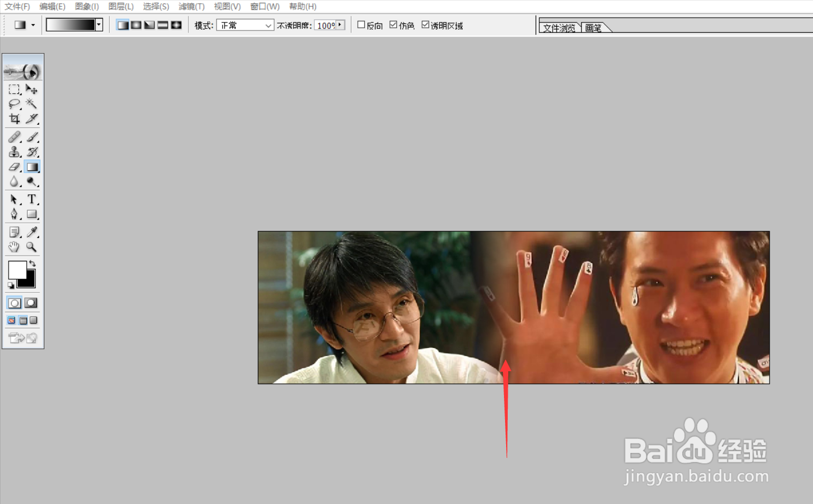This screenshot has height=504, width=813.
Task: Open the 滤镜(T) menu
Action: 191,6
